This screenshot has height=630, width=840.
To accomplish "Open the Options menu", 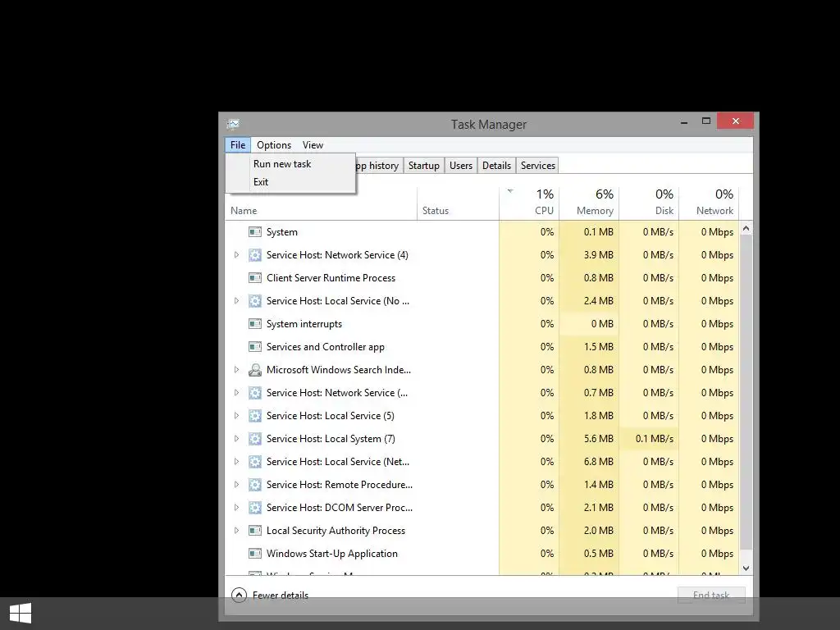I will click(274, 145).
